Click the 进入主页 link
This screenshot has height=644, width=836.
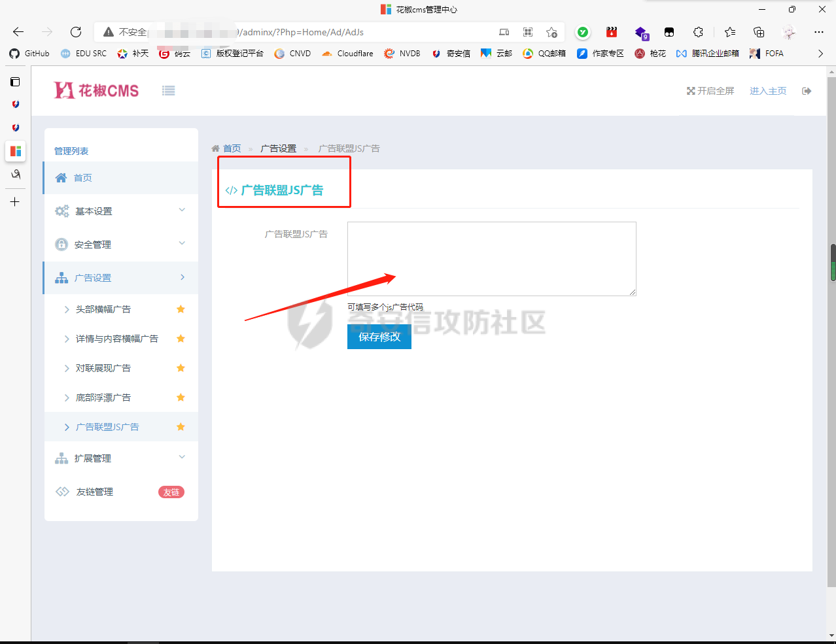(x=767, y=91)
